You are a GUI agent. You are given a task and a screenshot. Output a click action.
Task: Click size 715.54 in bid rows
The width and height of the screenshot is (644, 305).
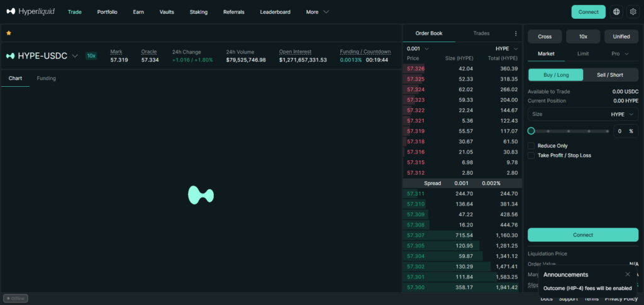pos(464,235)
